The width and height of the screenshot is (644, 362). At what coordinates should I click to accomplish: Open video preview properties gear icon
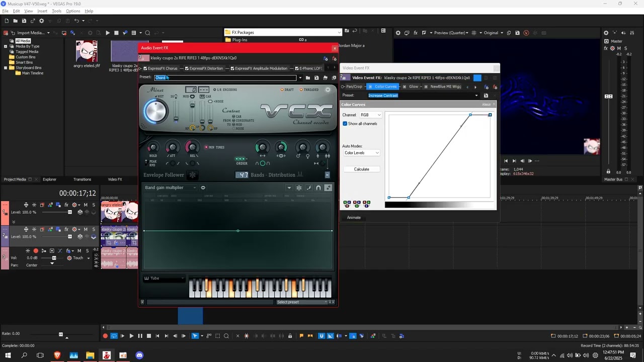(398, 33)
